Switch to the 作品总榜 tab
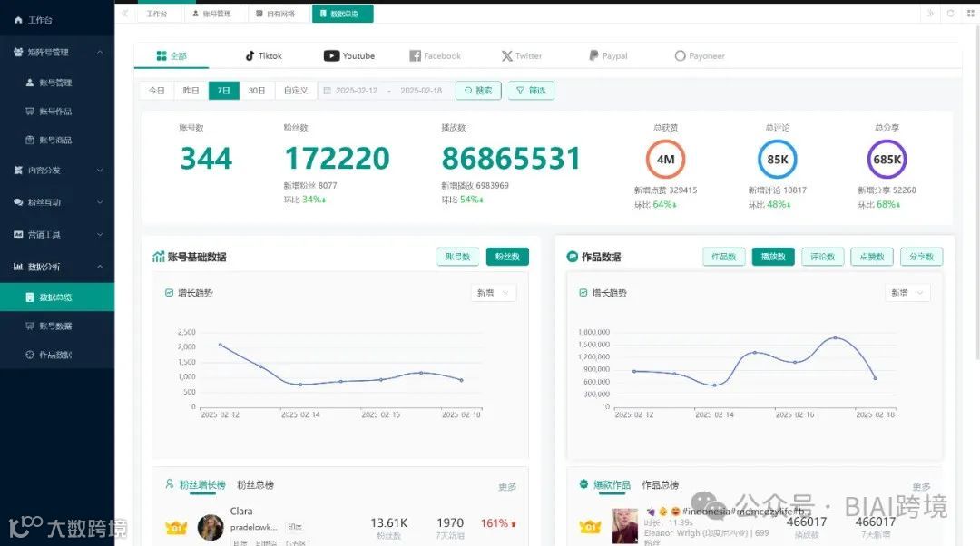 click(661, 484)
